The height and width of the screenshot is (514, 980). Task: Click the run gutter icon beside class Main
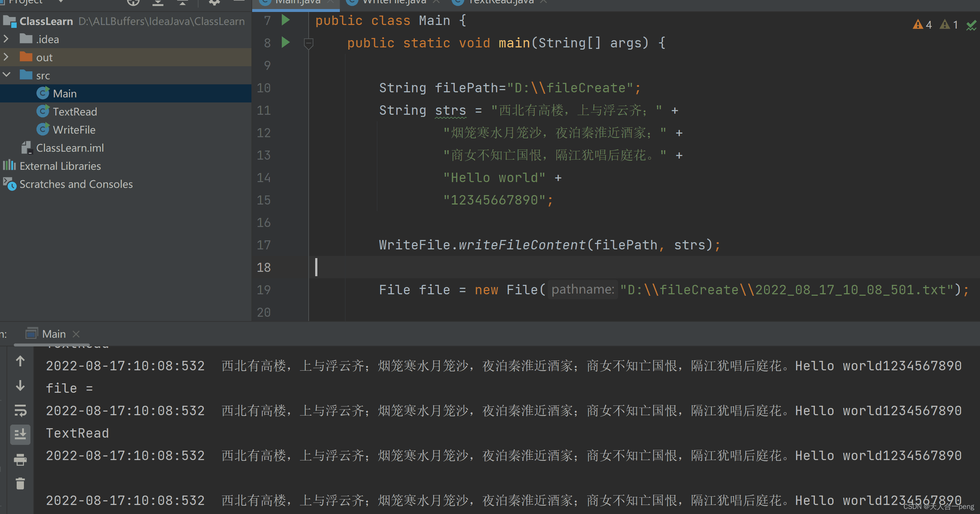(285, 20)
